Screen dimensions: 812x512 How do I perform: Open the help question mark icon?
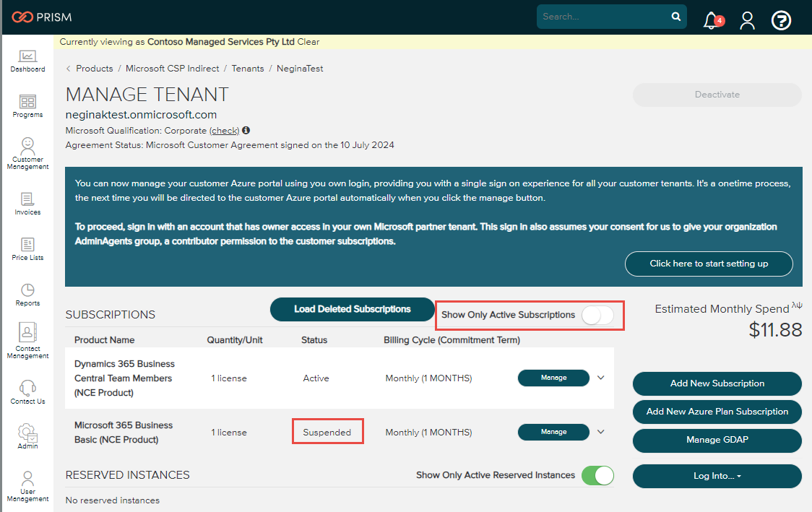point(781,21)
